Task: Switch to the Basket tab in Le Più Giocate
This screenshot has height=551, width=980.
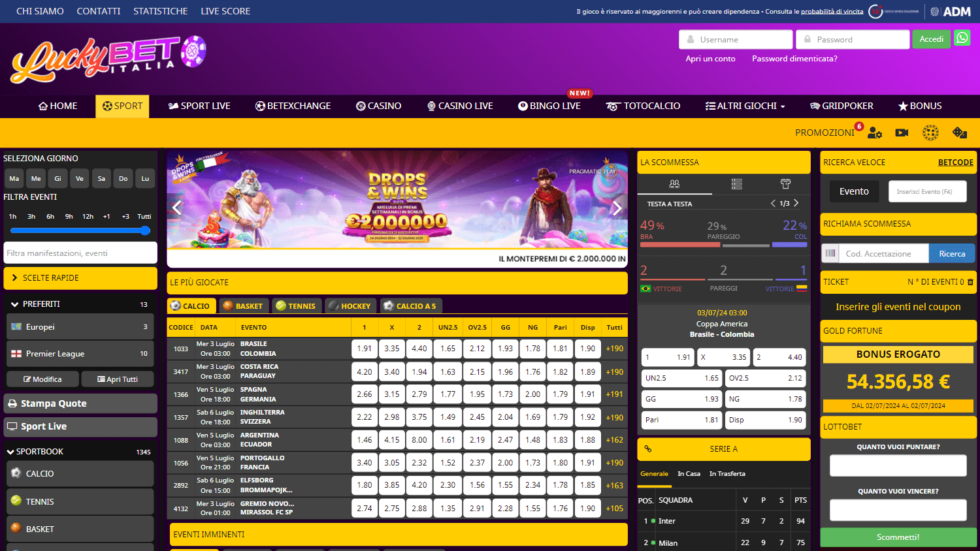Action: [x=242, y=306]
